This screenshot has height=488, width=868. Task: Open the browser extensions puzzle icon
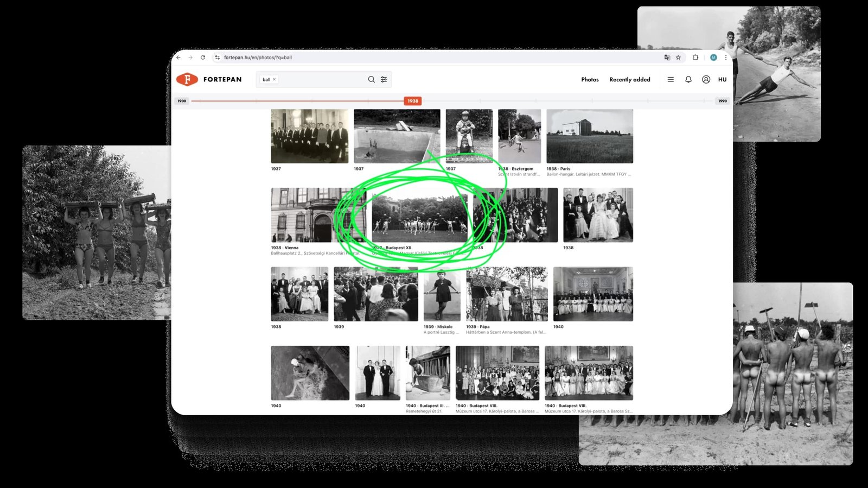[695, 58]
